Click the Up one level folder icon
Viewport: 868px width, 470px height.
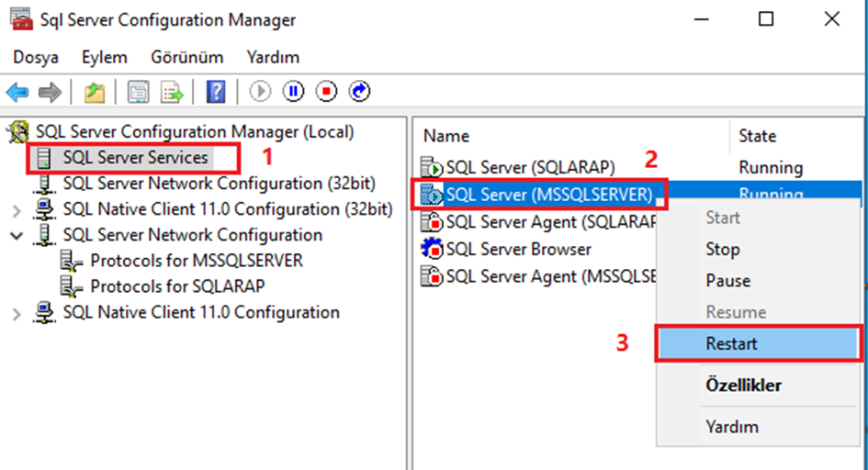click(x=94, y=92)
